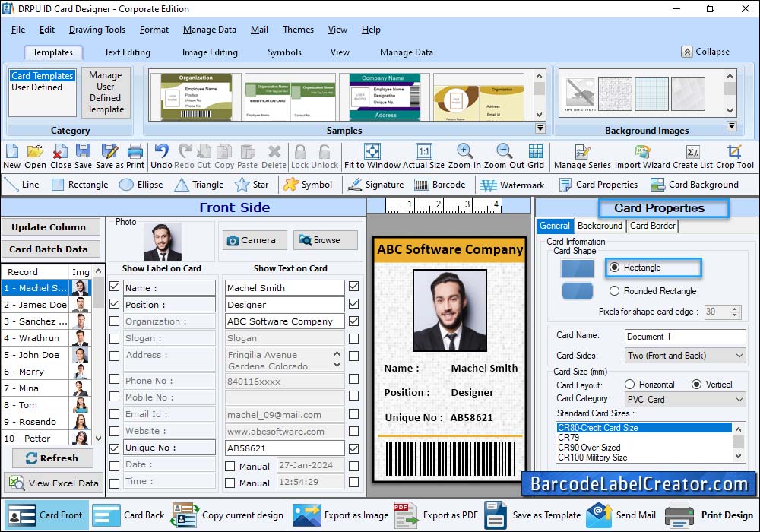Pick the Ellipse drawing tool
Screen dimensions: 760x532
tap(141, 185)
